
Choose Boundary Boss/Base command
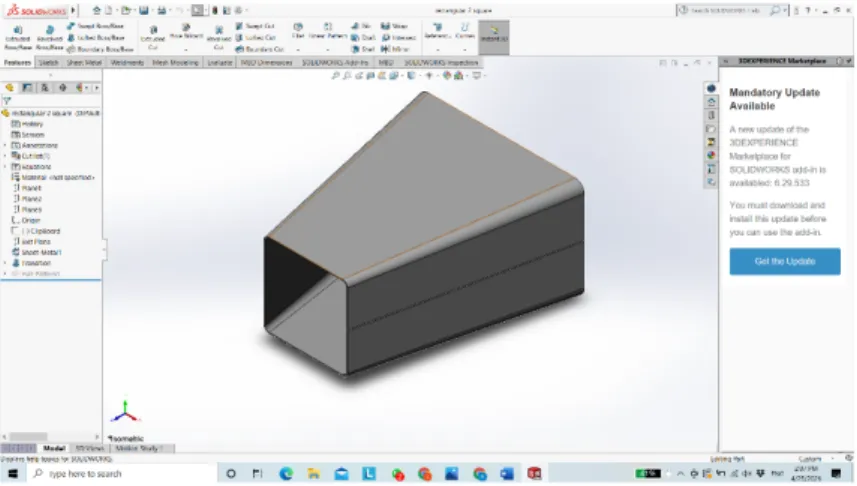(100, 49)
